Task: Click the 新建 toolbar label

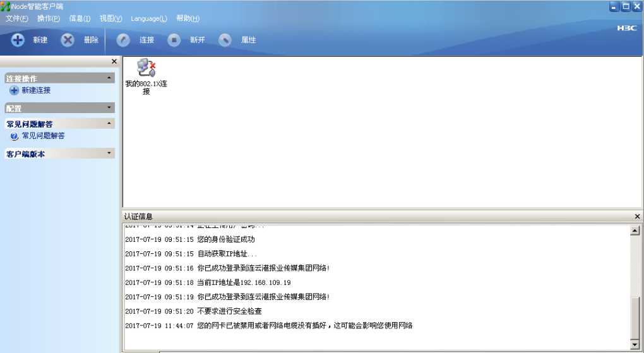Action: [x=40, y=40]
